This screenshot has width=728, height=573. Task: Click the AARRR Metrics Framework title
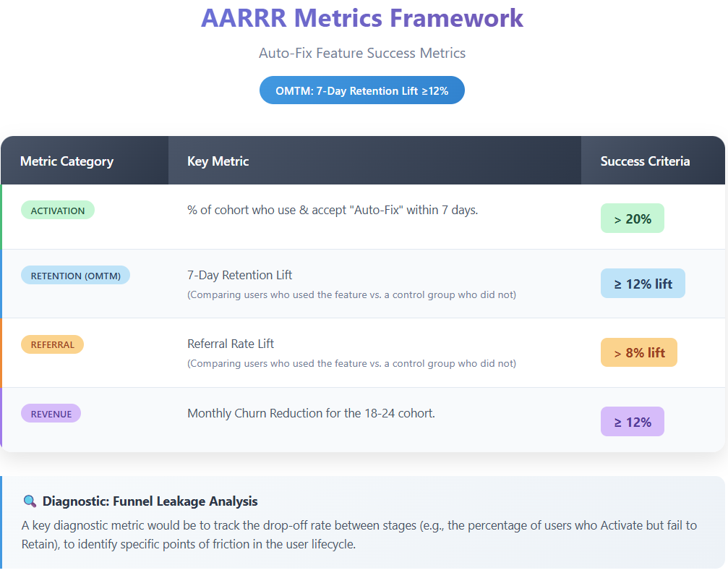point(362,19)
